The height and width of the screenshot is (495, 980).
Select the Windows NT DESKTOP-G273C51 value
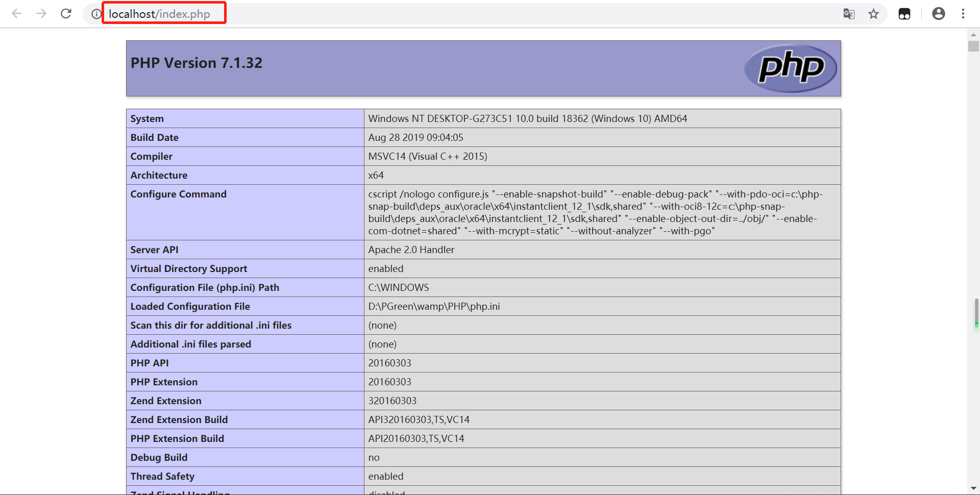pos(528,118)
